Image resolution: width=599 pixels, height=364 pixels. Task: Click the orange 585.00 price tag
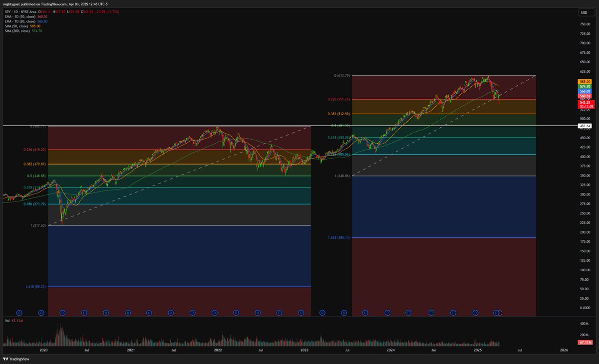point(585,81)
